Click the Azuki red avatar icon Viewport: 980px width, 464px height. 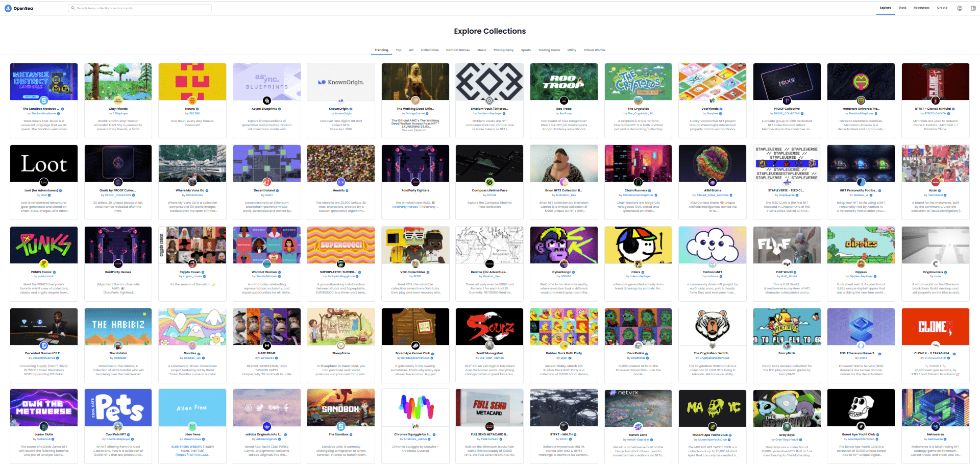pos(935,182)
